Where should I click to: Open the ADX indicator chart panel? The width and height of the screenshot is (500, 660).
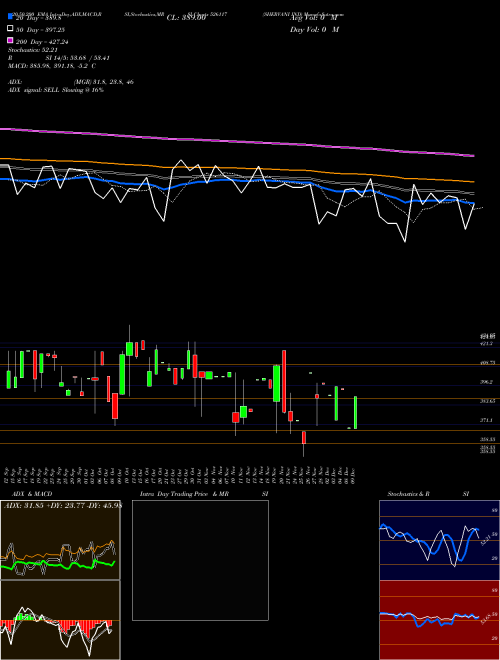(60, 540)
